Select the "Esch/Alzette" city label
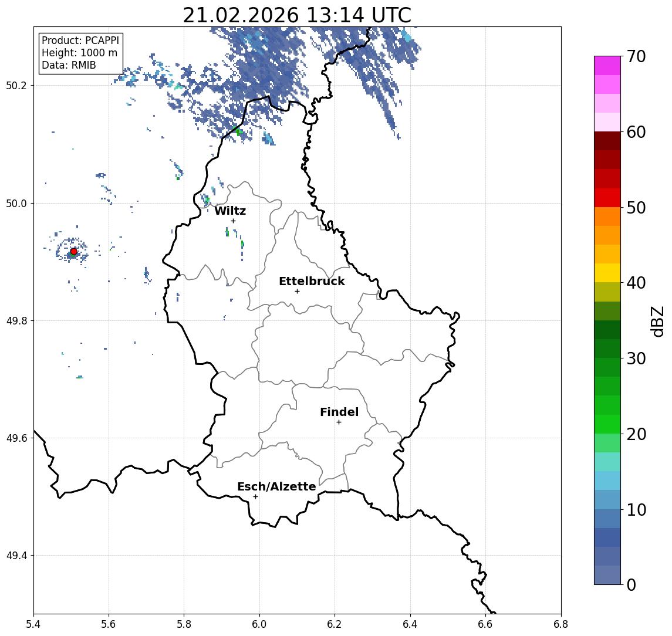672x636 pixels. [x=276, y=486]
